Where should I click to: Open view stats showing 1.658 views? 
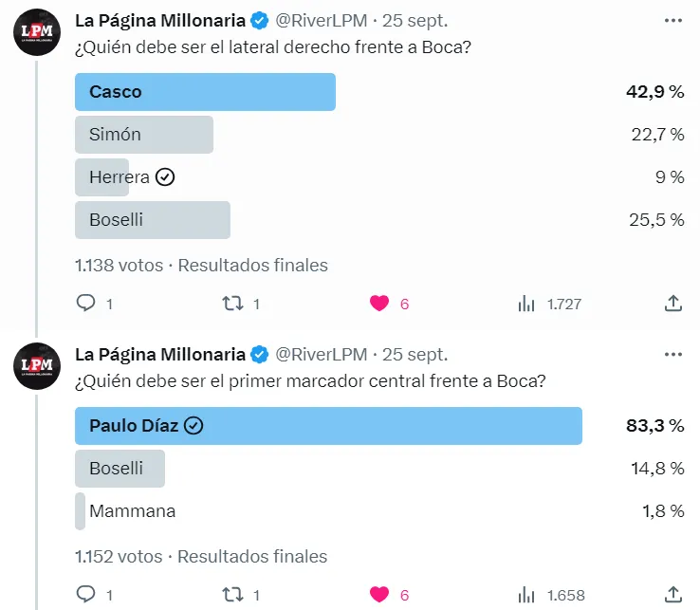tap(526, 595)
